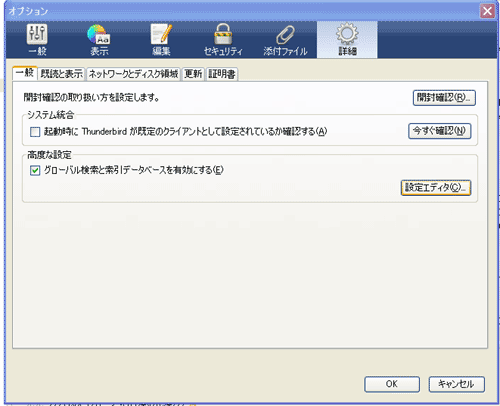
Task: Confirm with the OK button
Action: [x=392, y=384]
